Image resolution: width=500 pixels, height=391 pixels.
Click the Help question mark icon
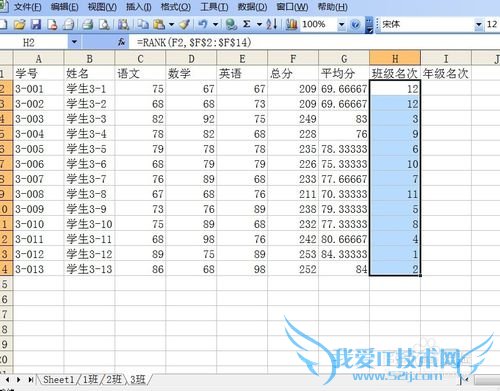pyautogui.click(x=355, y=24)
